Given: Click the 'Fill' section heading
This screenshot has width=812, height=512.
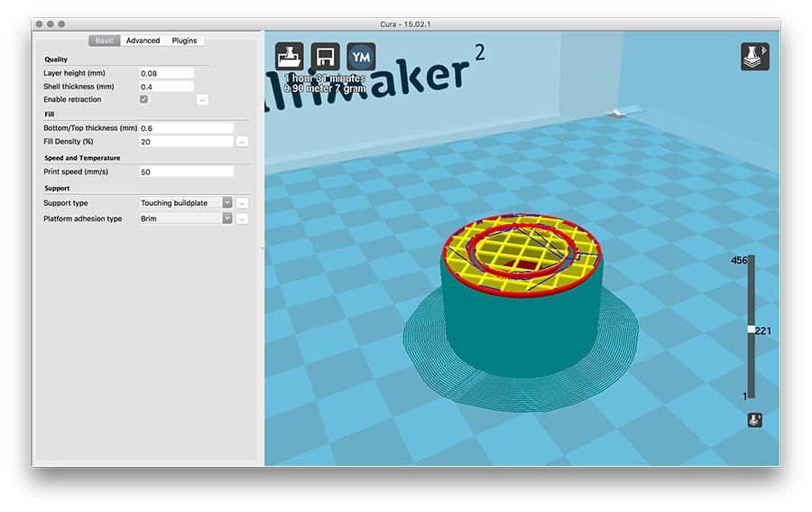Looking at the screenshot, I should click(x=50, y=114).
